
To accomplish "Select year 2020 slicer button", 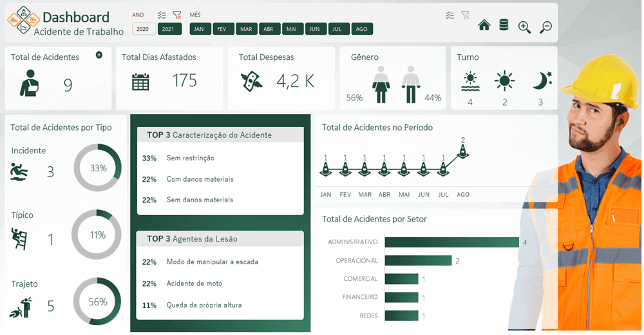I will click(x=144, y=29).
